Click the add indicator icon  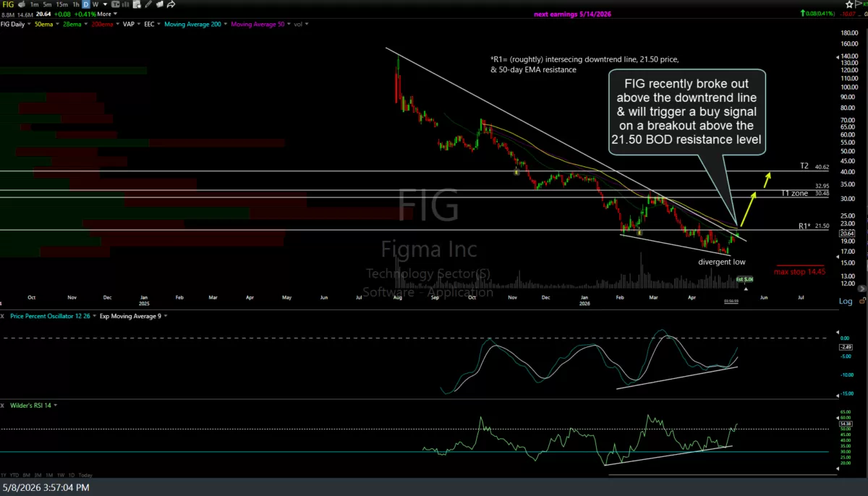pos(137,4)
